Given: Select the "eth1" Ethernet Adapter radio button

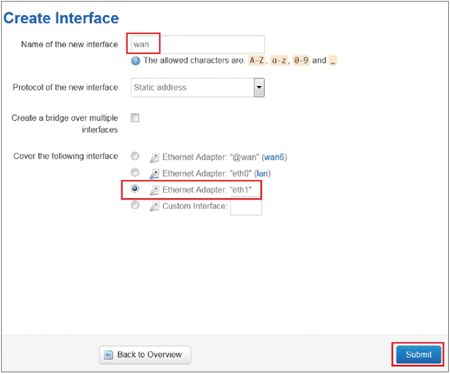Looking at the screenshot, I should point(135,189).
